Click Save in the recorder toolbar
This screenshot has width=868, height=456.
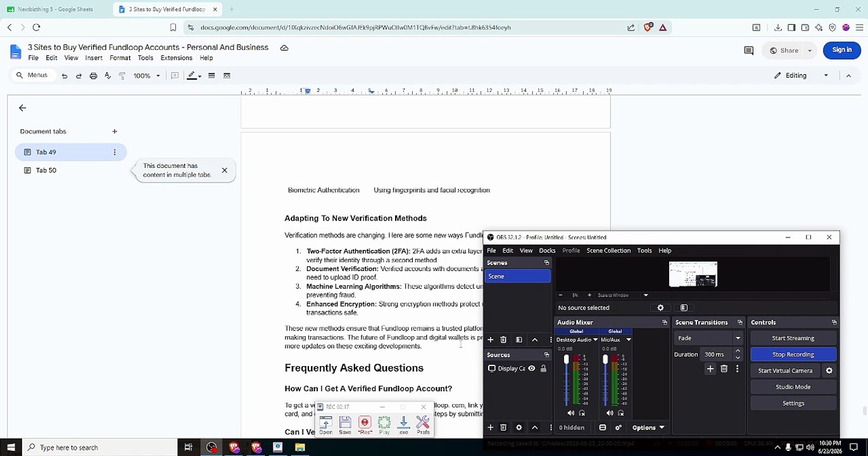pyautogui.click(x=345, y=425)
